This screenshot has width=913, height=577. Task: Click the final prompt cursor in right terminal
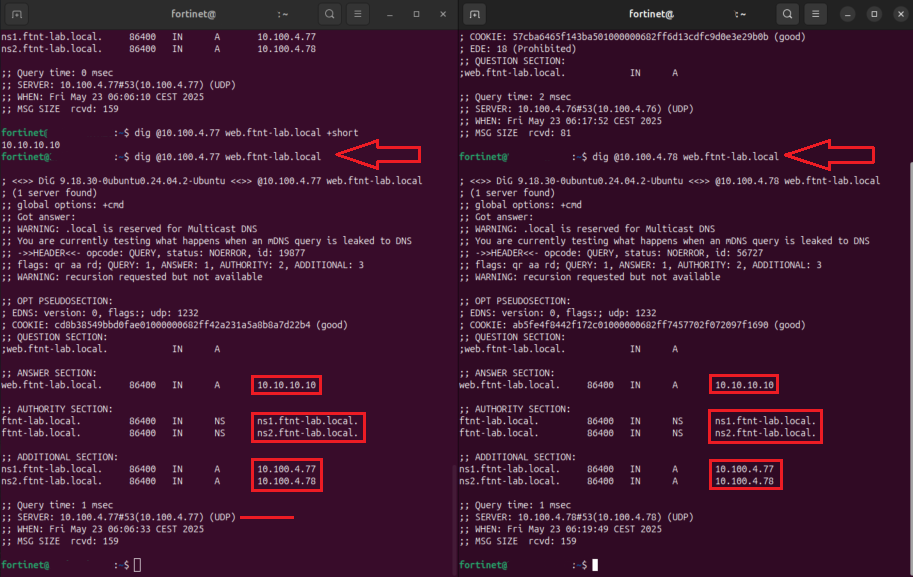(595, 565)
